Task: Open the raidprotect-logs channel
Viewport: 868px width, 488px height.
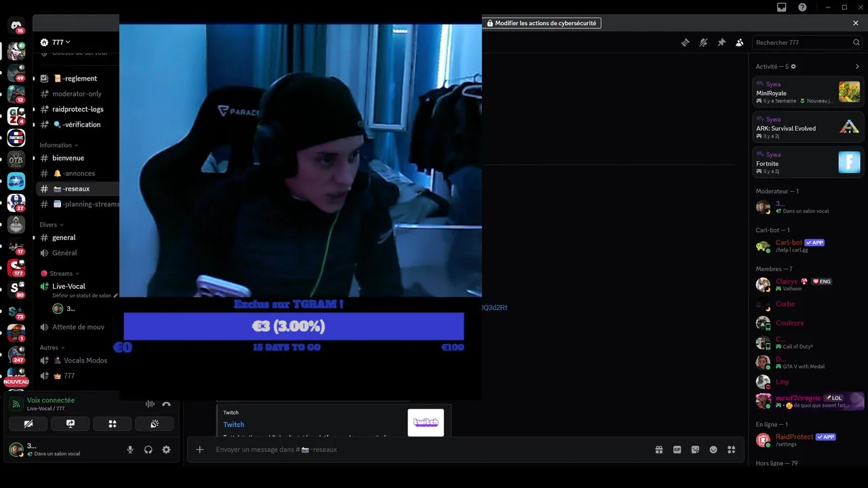Action: (77, 109)
